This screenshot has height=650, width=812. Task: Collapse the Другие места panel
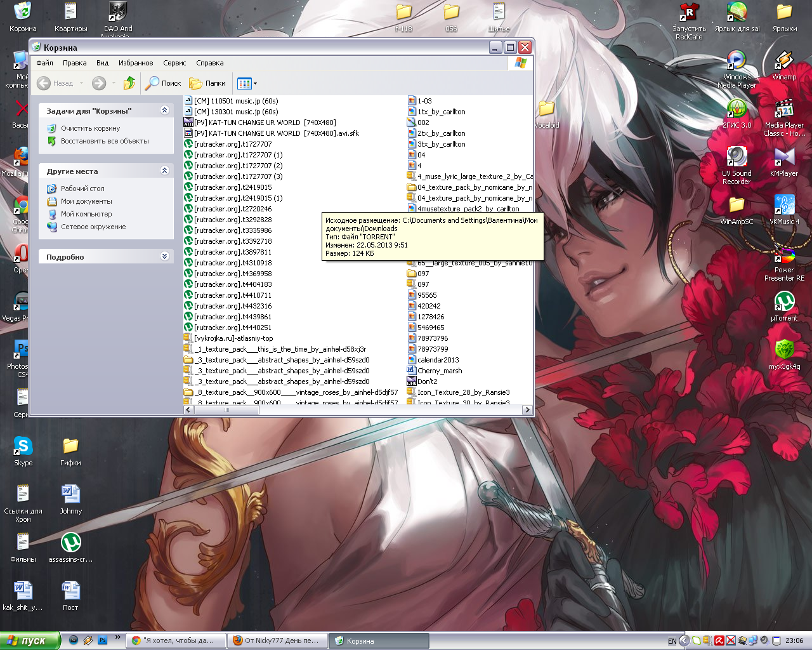click(164, 171)
